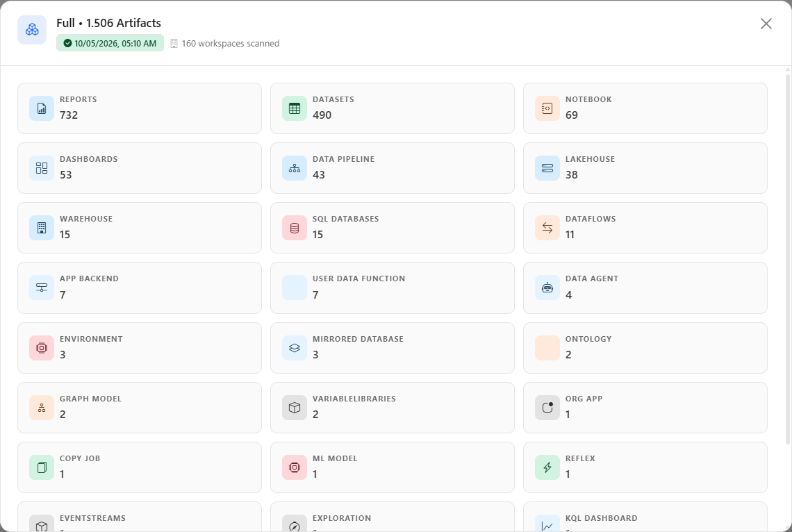Click the WAREHOUSE label
The height and width of the screenshot is (532, 792).
86,219
